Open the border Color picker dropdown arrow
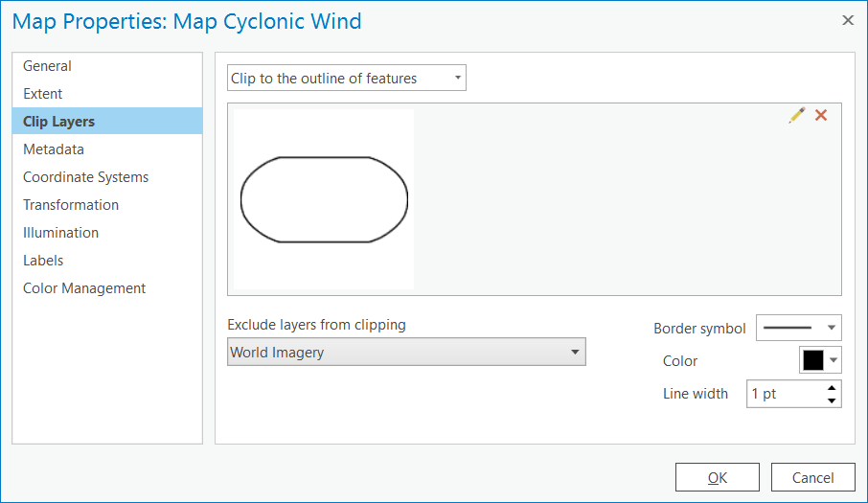The width and height of the screenshot is (868, 503). (834, 360)
